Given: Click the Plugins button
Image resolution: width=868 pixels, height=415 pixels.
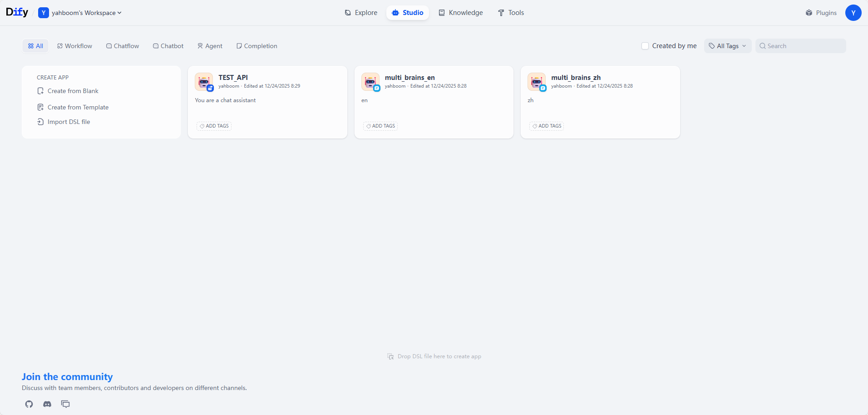Looking at the screenshot, I should [821, 13].
